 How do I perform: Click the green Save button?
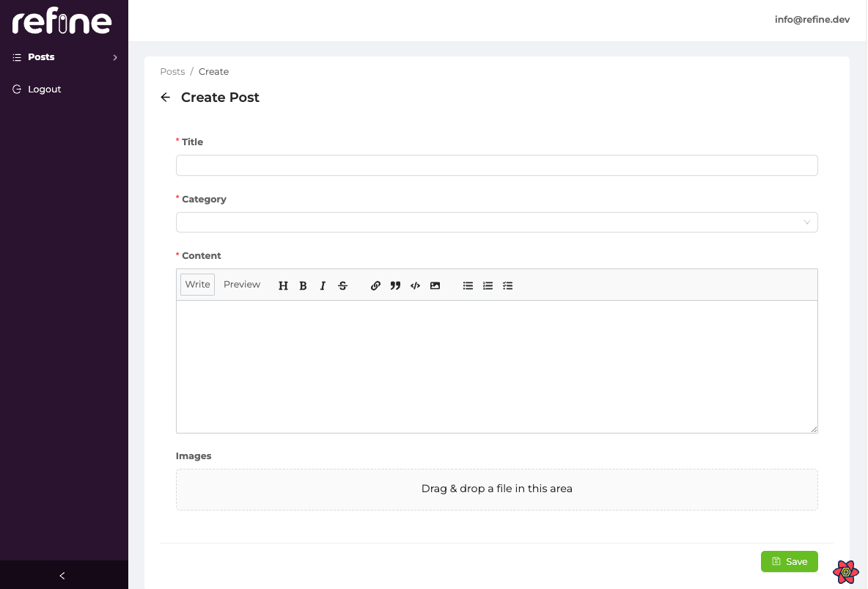coord(789,561)
